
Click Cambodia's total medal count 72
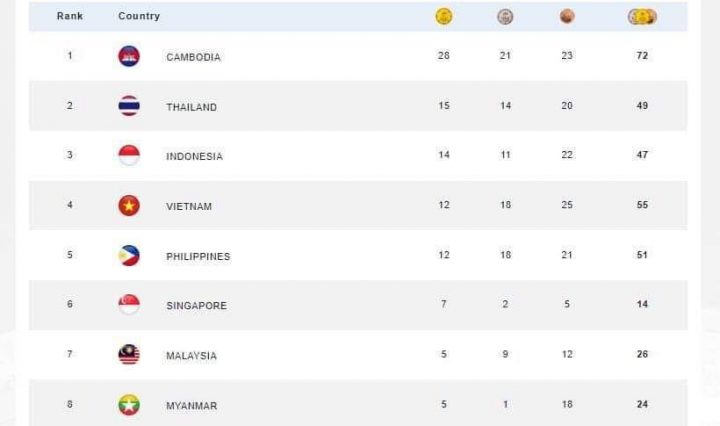[x=642, y=56]
